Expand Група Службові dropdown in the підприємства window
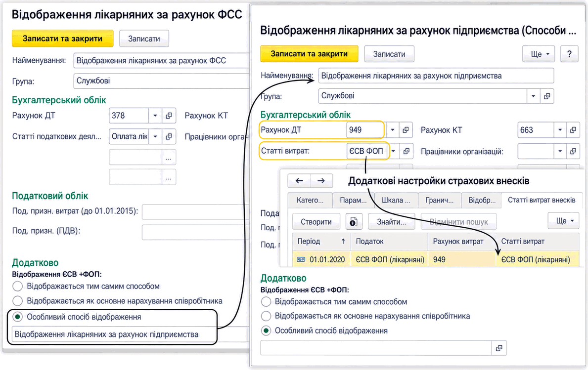Screen dimensions: 588x370 tap(533, 96)
